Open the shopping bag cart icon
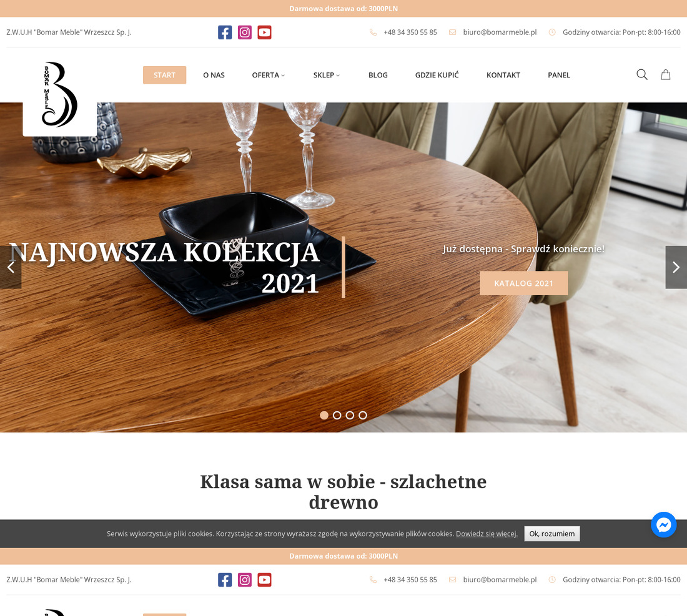The image size is (687, 616). [x=666, y=75]
